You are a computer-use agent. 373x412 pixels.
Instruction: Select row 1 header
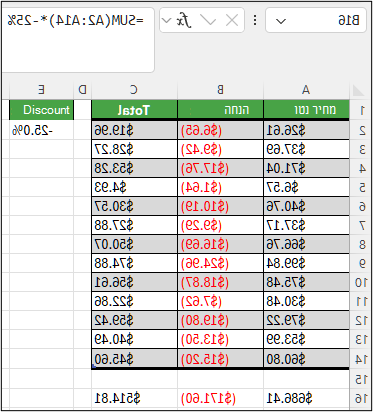tap(362, 110)
